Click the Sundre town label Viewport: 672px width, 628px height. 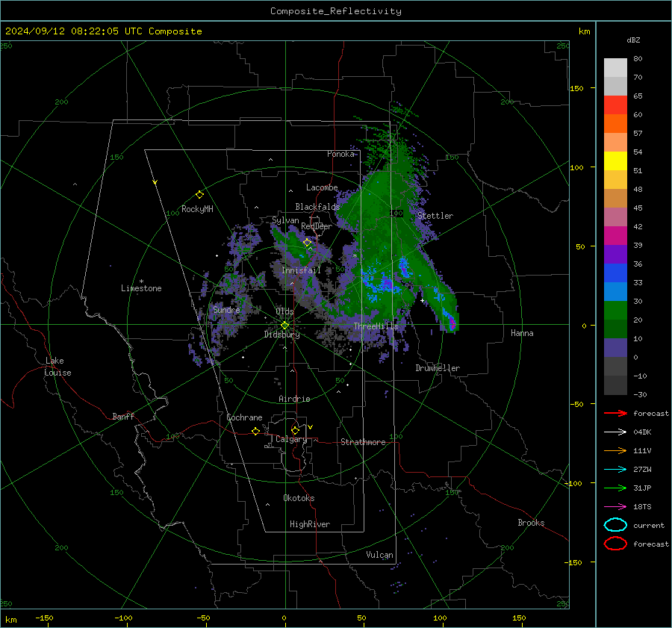226,309
